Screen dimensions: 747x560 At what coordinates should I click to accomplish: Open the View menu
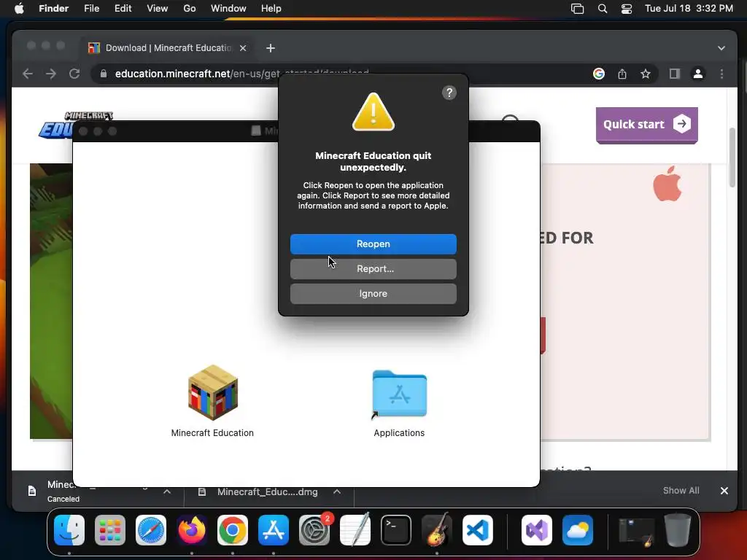158,9
